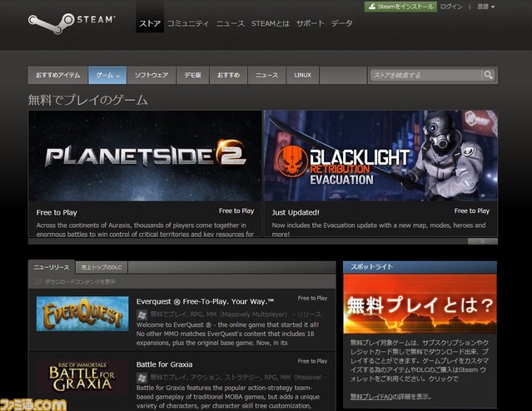This screenshot has height=411, width=532.
Task: Click the Steamをインストール button
Action: tap(400, 7)
